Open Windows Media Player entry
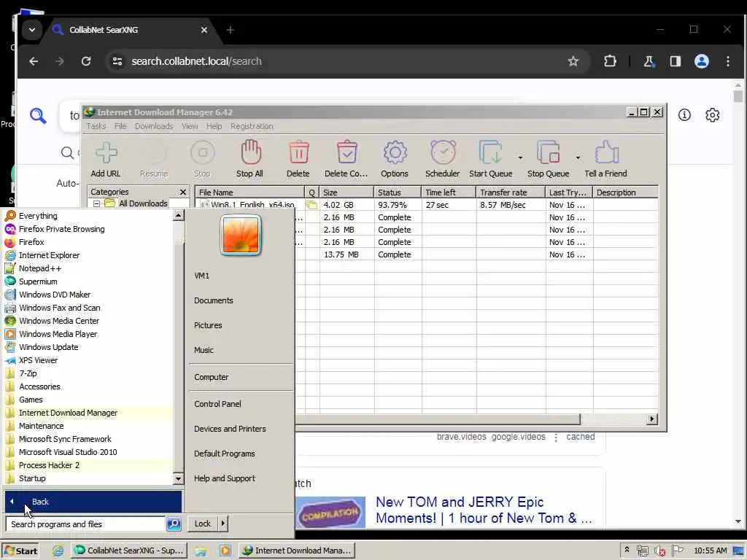747x560 pixels. (x=88, y=334)
